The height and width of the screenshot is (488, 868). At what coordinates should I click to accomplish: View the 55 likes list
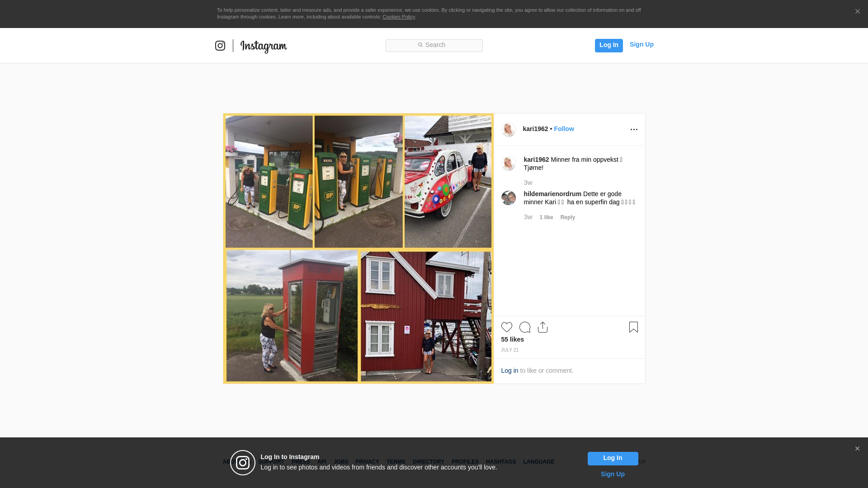(x=512, y=339)
